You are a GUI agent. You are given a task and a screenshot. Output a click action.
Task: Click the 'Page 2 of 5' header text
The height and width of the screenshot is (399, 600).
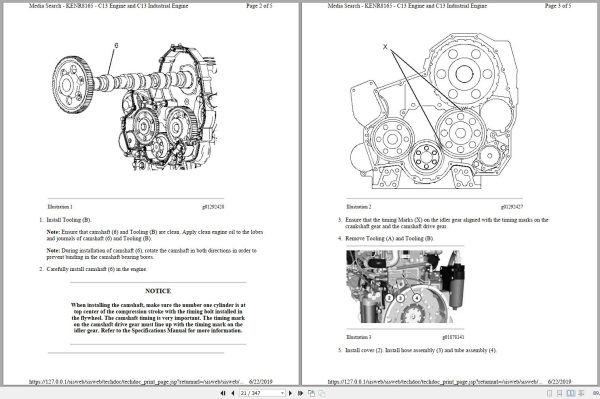259,6
